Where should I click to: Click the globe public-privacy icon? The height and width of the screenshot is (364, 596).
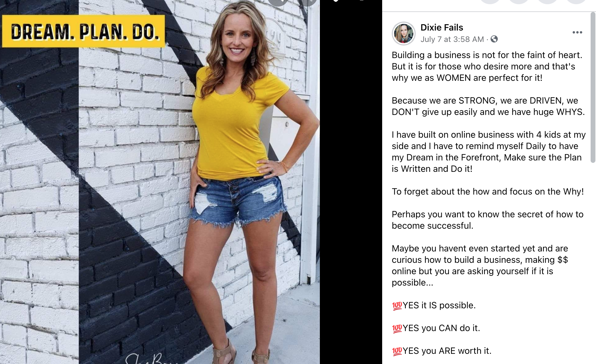pyautogui.click(x=494, y=39)
